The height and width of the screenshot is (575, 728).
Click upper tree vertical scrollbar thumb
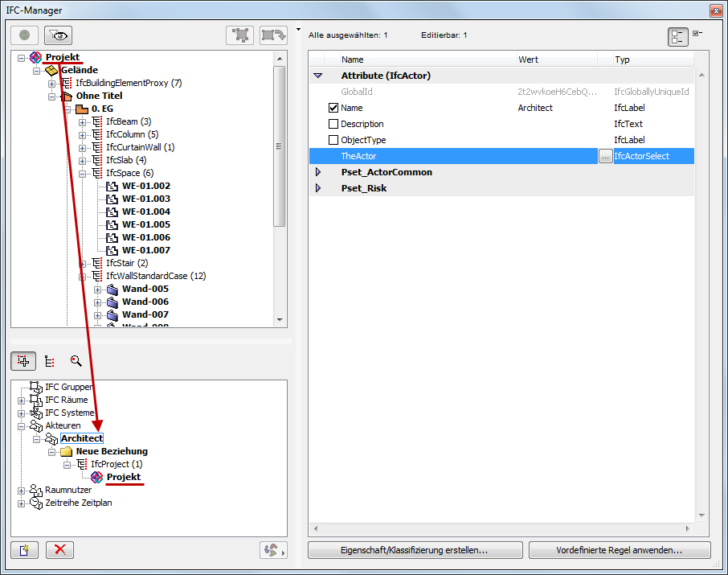point(279,146)
